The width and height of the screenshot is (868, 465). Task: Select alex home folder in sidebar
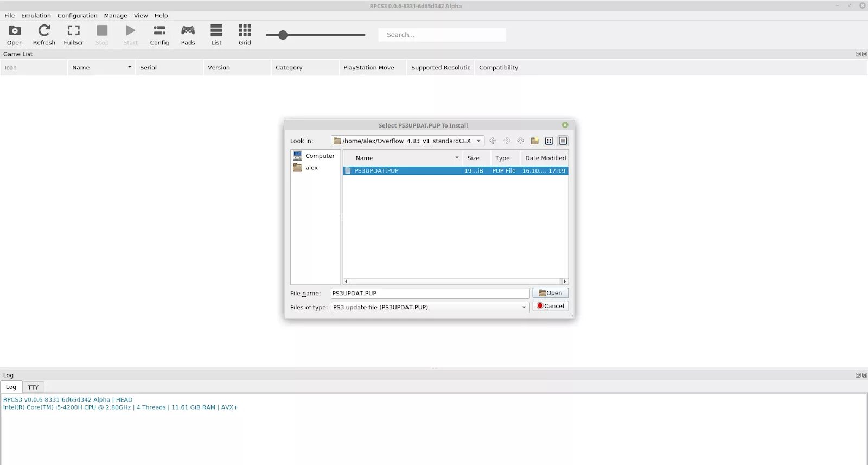(305, 168)
